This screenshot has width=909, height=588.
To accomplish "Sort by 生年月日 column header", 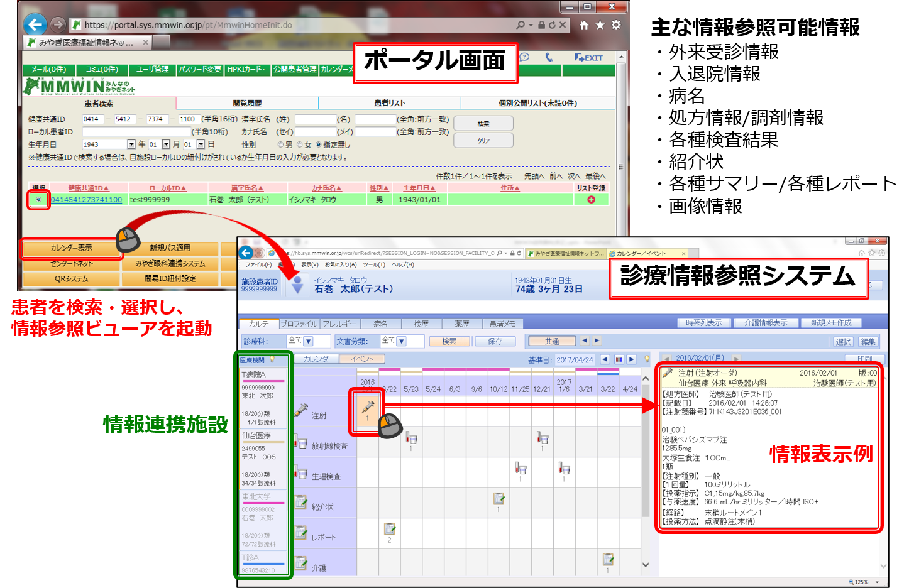I will (x=419, y=188).
